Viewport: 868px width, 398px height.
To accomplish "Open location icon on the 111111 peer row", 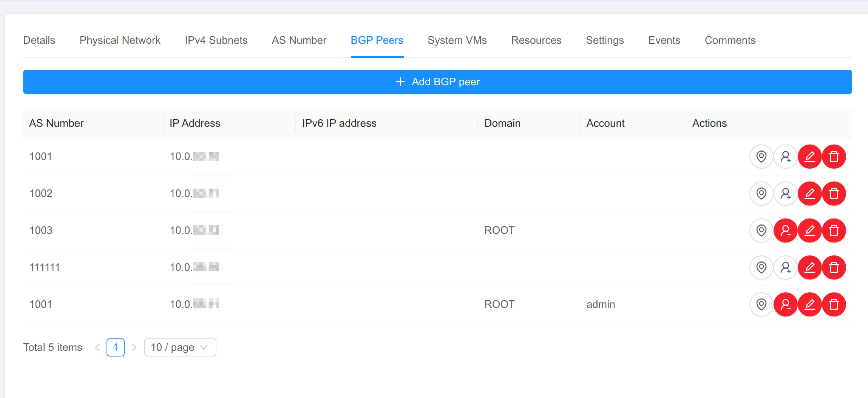I will coord(761,267).
